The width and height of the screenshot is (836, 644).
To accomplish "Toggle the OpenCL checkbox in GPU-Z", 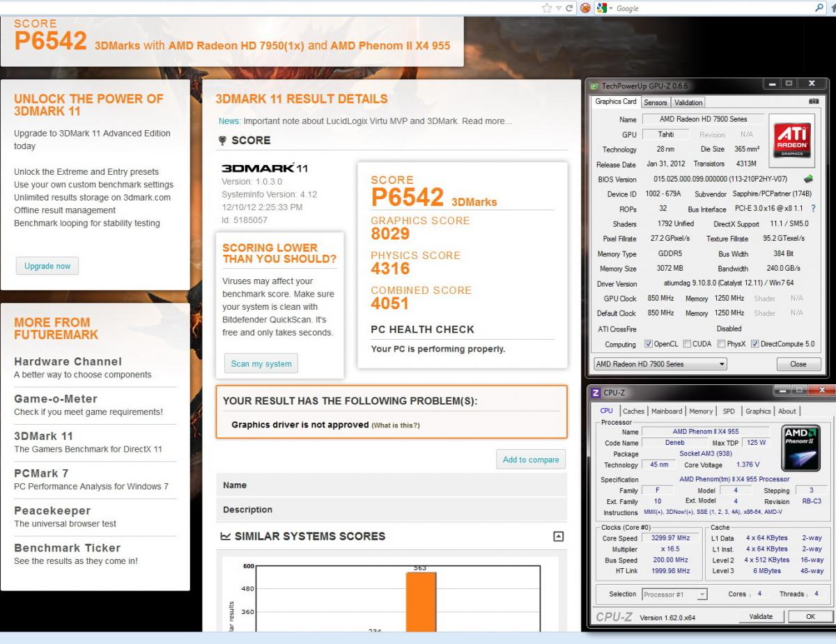I will click(x=649, y=344).
